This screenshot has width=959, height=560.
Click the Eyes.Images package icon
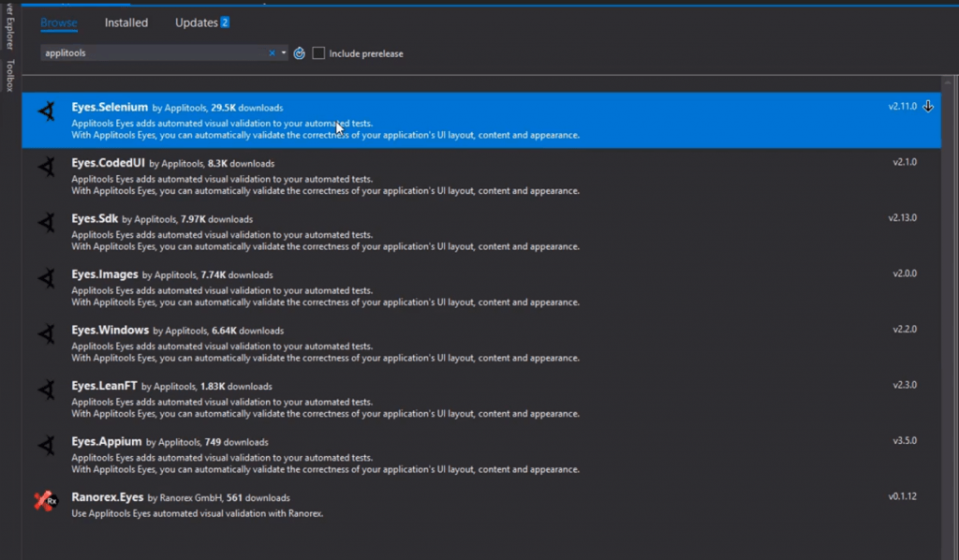point(47,279)
